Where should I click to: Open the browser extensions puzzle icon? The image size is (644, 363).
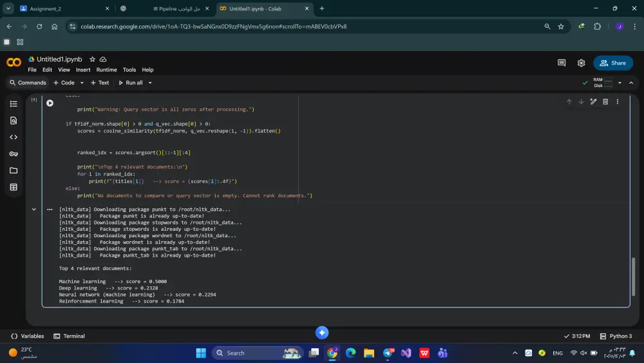(x=598, y=26)
